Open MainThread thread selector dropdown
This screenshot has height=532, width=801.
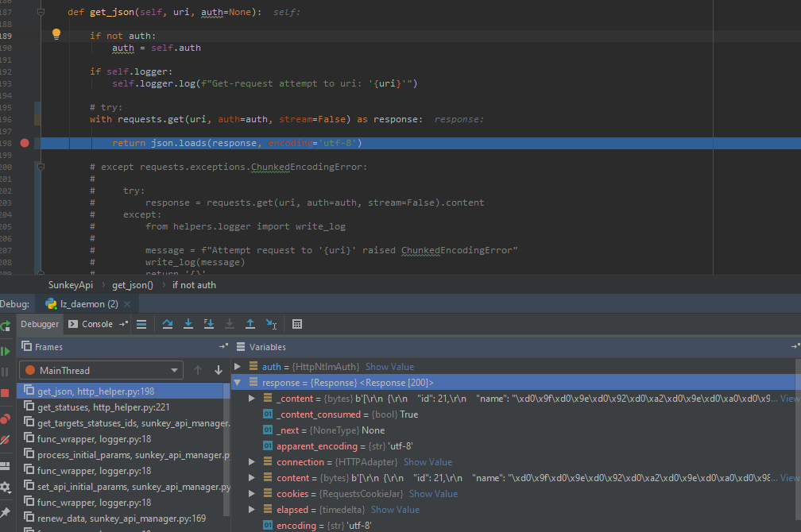click(x=101, y=370)
